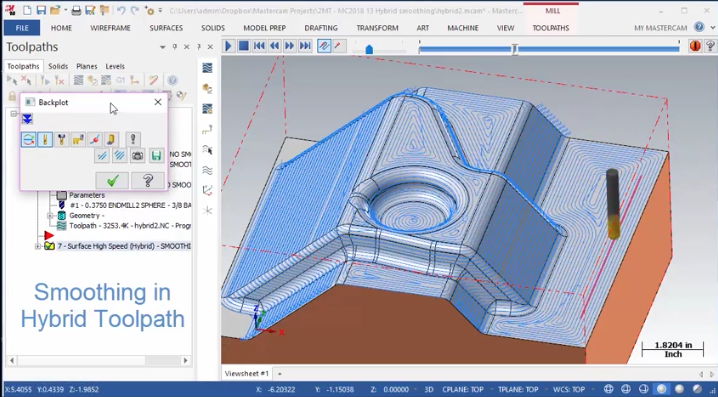Open the FILE menu
718x397 pixels.
pos(22,28)
